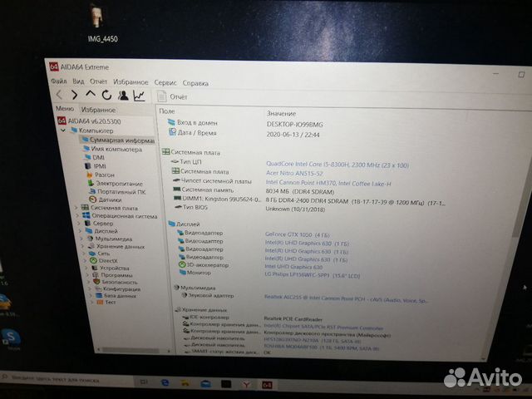Image resolution: width=532 pixels, height=399 pixels.
Task: Open the IMG_4450 desktop file
Action: pos(100,22)
